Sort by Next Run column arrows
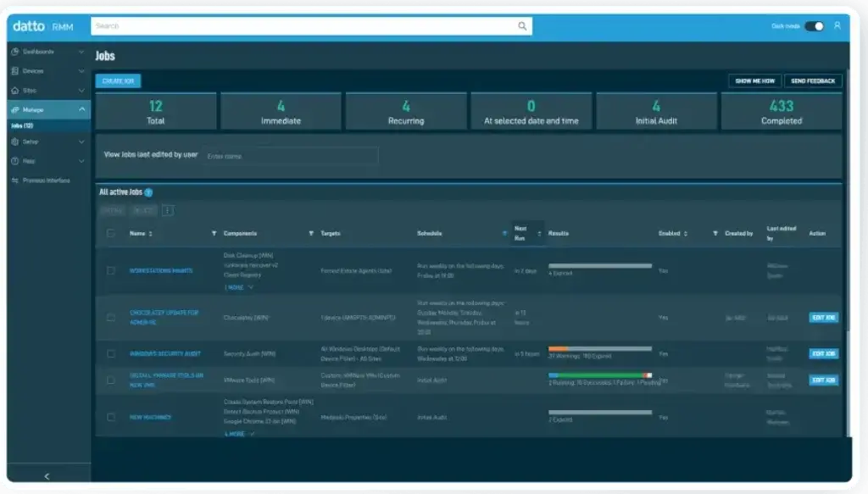The width and height of the screenshot is (868, 494). tap(539, 234)
